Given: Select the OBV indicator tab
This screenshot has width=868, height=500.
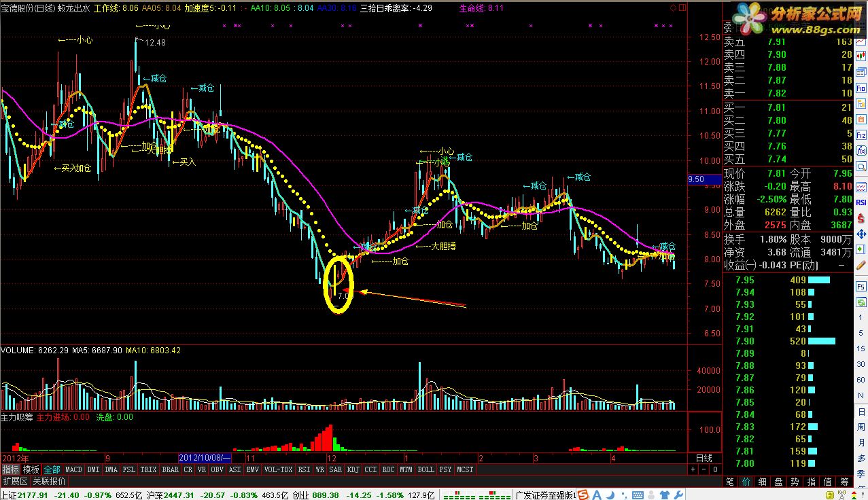Looking at the screenshot, I should pos(218,469).
